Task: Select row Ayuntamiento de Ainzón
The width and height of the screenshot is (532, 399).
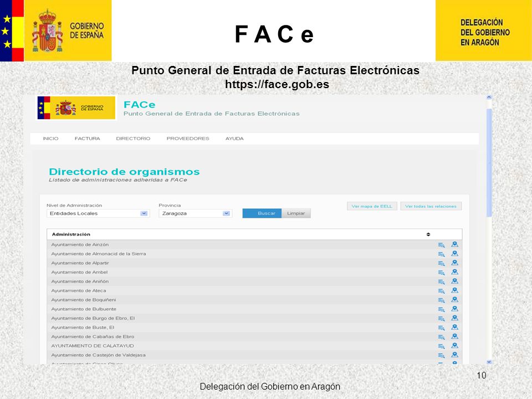Action: [254, 244]
